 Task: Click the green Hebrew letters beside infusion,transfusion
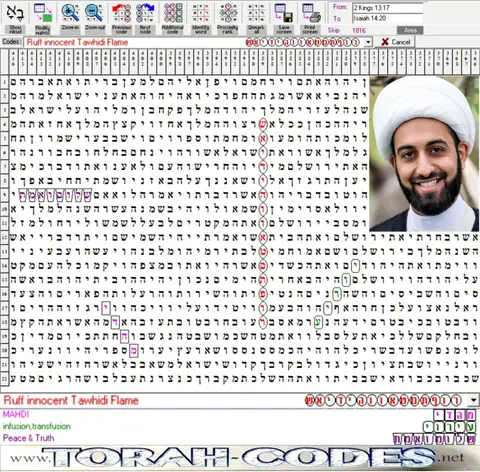coord(450,427)
